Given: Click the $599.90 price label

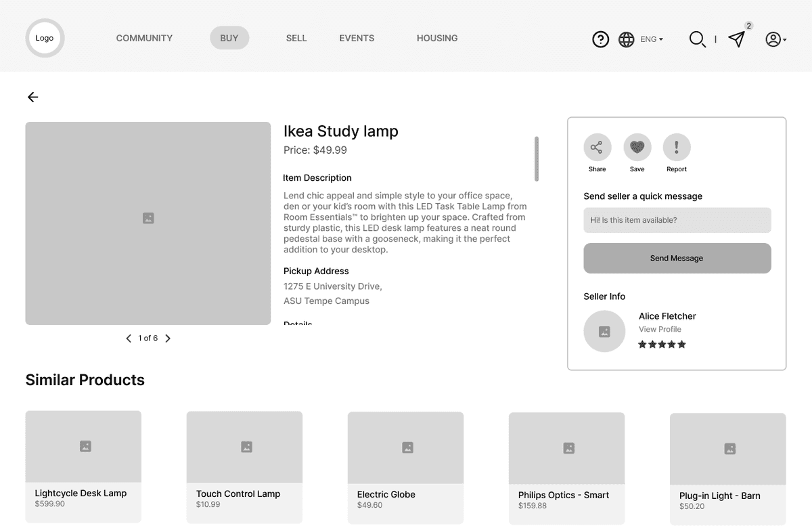Looking at the screenshot, I should (50, 504).
